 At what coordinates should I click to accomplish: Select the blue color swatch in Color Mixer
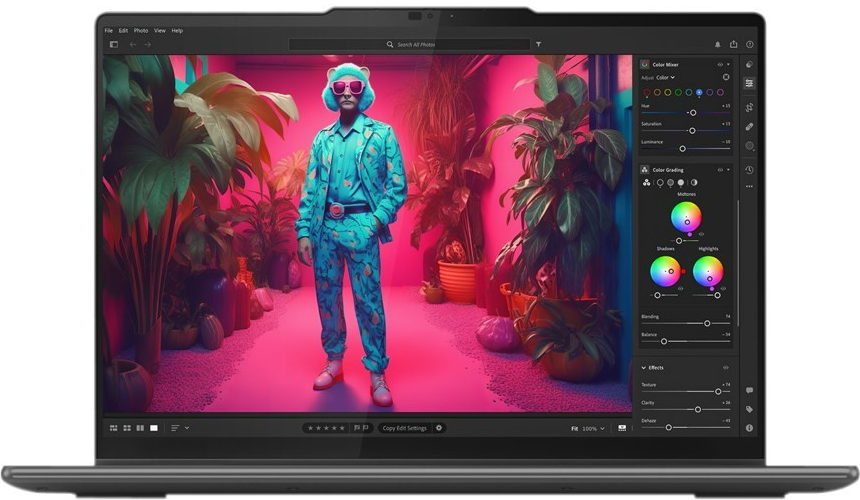pos(699,92)
